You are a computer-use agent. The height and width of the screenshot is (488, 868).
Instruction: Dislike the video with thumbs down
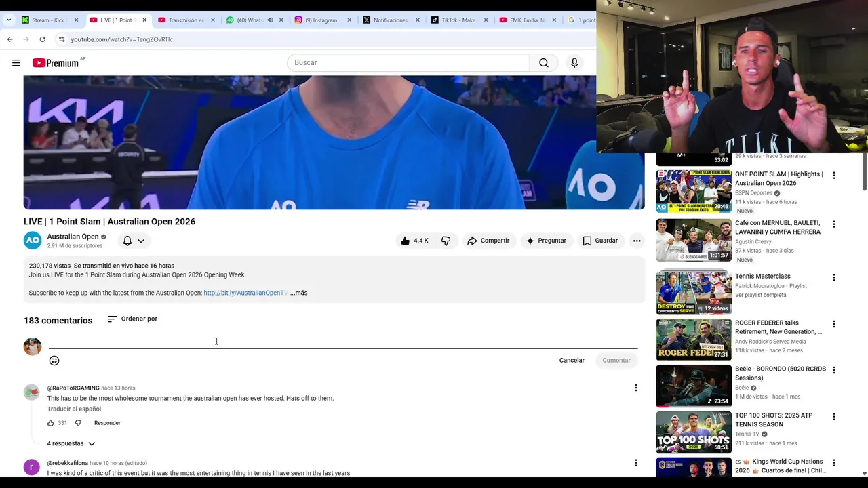[x=446, y=241]
